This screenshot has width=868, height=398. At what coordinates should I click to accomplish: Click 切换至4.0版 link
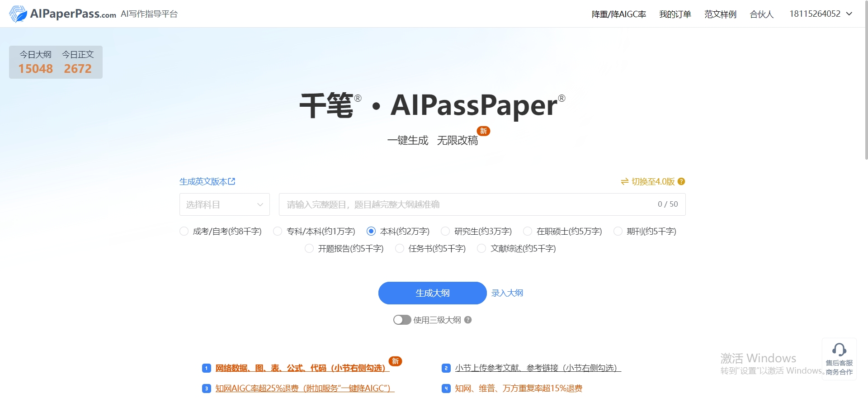pos(653,181)
